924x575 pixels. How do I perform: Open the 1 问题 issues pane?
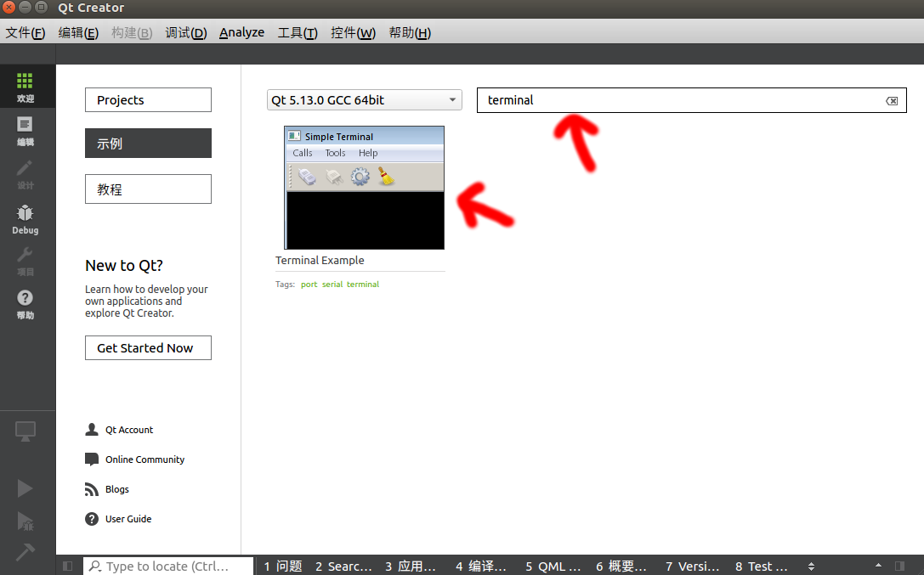(283, 567)
